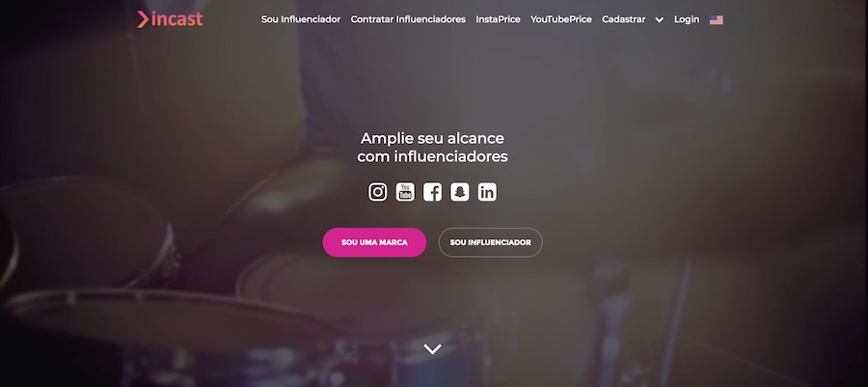
Task: Click the headline Amplie seu alcance
Action: point(432,138)
